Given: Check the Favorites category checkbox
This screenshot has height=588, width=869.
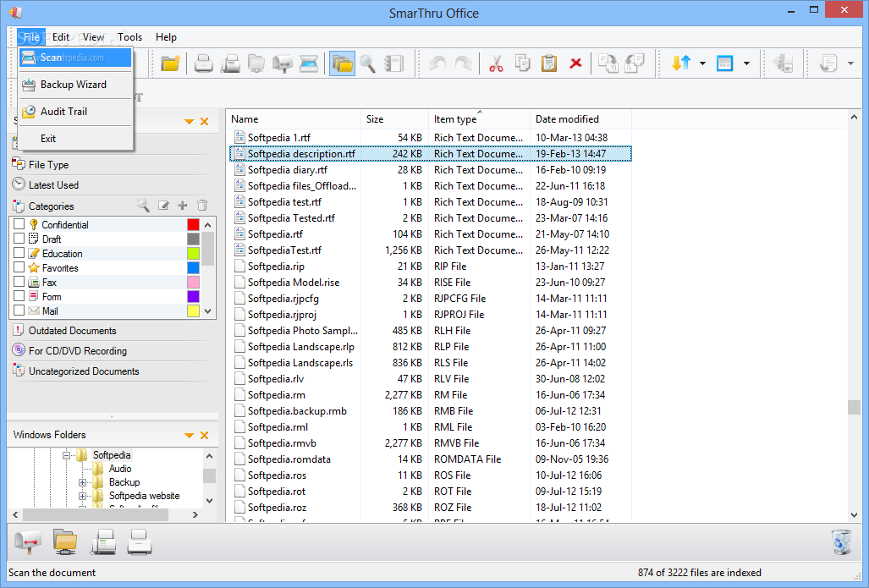Looking at the screenshot, I should (x=19, y=267).
